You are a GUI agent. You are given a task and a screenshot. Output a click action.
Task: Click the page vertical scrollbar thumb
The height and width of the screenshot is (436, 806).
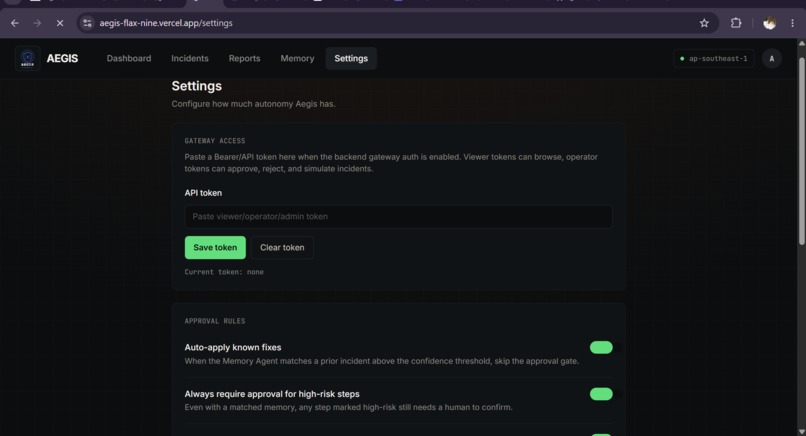click(x=801, y=152)
